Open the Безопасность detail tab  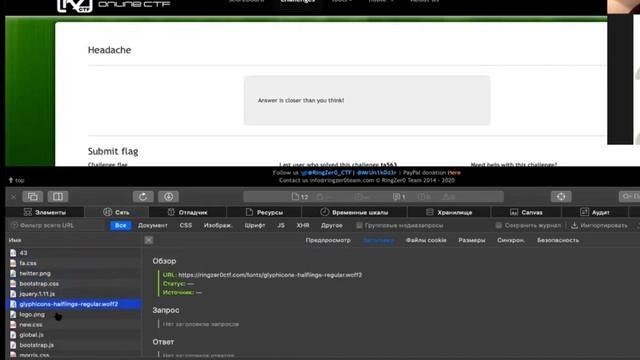click(558, 240)
